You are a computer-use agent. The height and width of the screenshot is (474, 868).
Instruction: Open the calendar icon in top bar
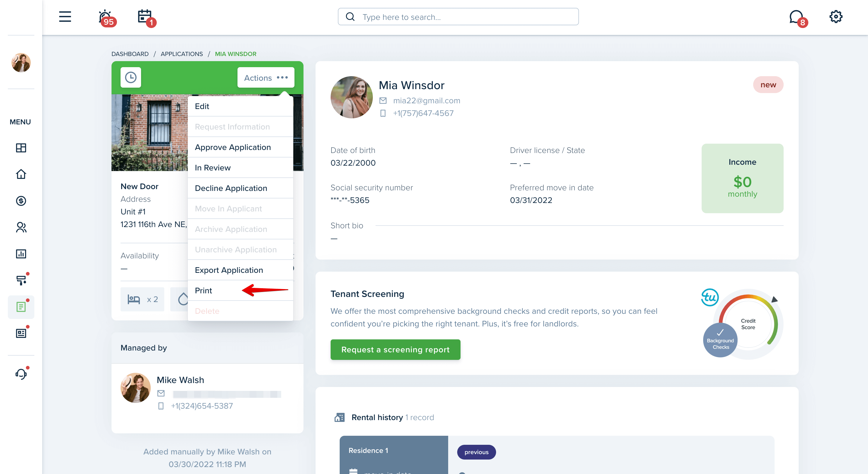[x=146, y=17]
